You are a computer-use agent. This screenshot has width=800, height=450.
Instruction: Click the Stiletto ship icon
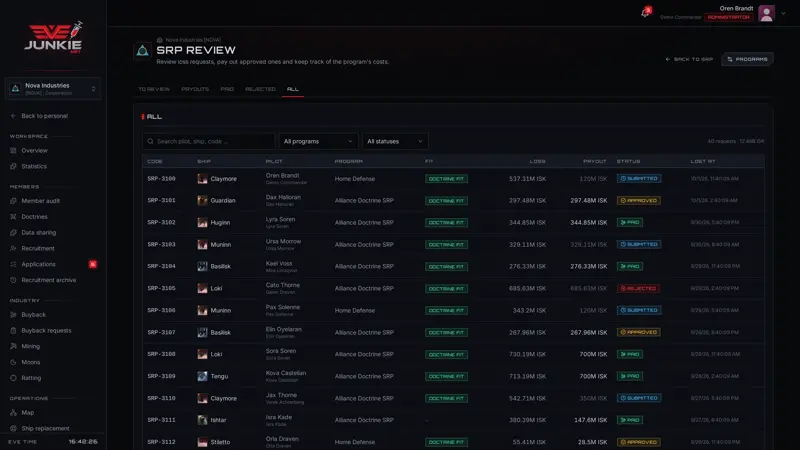[203, 442]
